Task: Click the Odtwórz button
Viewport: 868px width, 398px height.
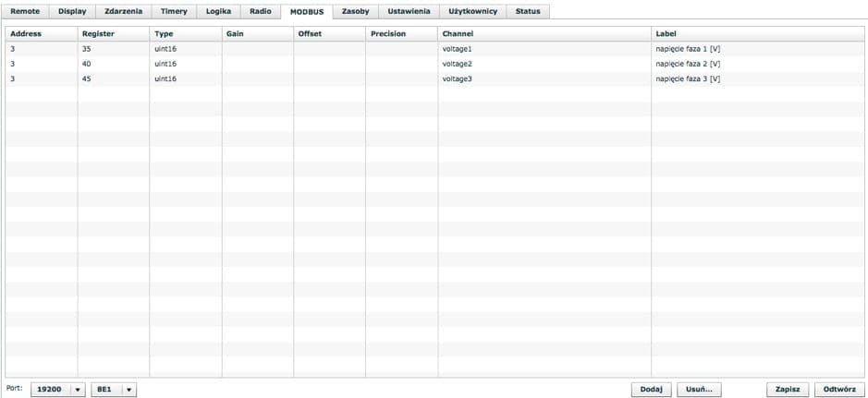Action: coord(840,390)
